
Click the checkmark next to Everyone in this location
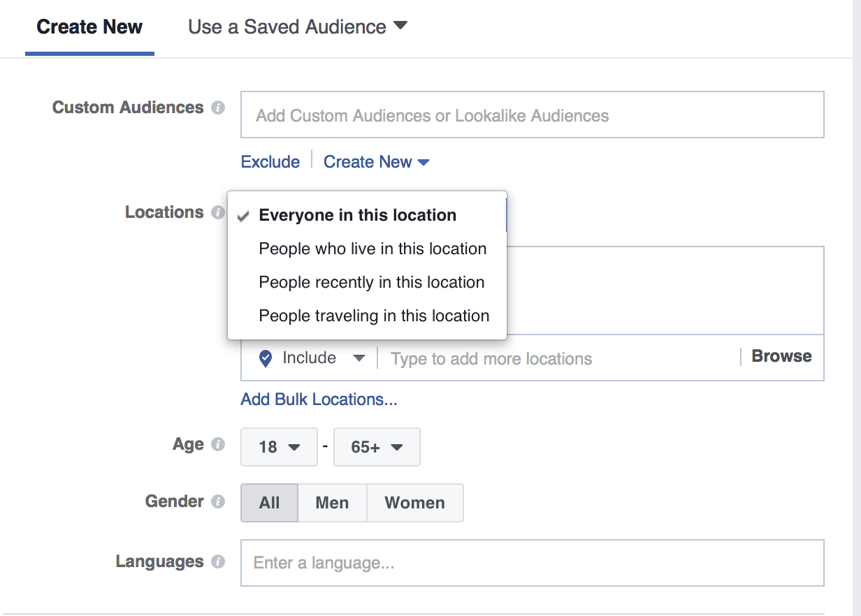243,217
